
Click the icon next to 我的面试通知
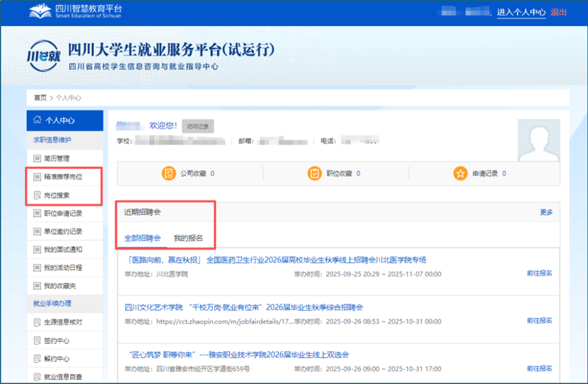[x=37, y=250]
